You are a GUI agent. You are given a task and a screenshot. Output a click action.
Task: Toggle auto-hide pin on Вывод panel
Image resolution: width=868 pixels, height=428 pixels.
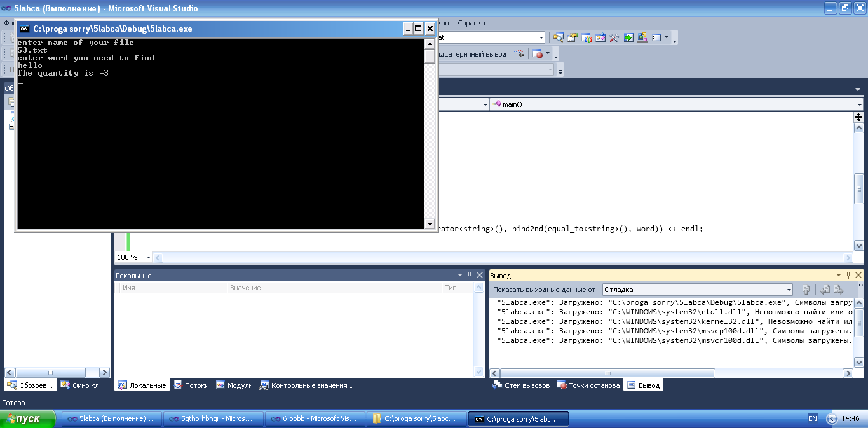pyautogui.click(x=848, y=275)
